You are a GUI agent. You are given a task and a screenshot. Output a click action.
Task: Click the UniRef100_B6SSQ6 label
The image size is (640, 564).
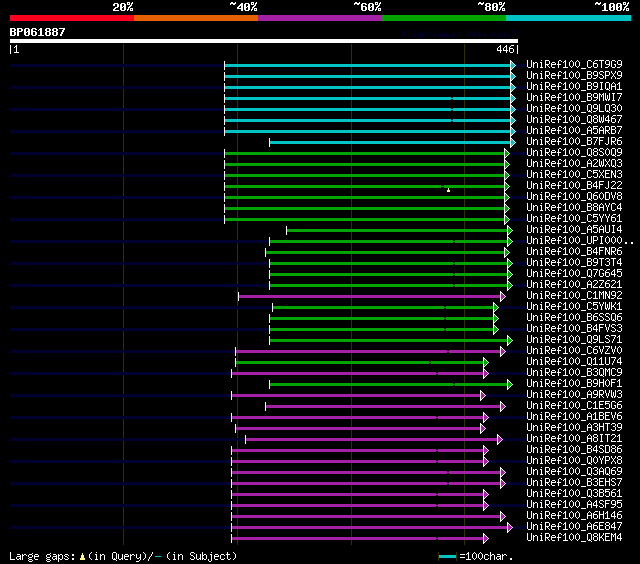(574, 318)
